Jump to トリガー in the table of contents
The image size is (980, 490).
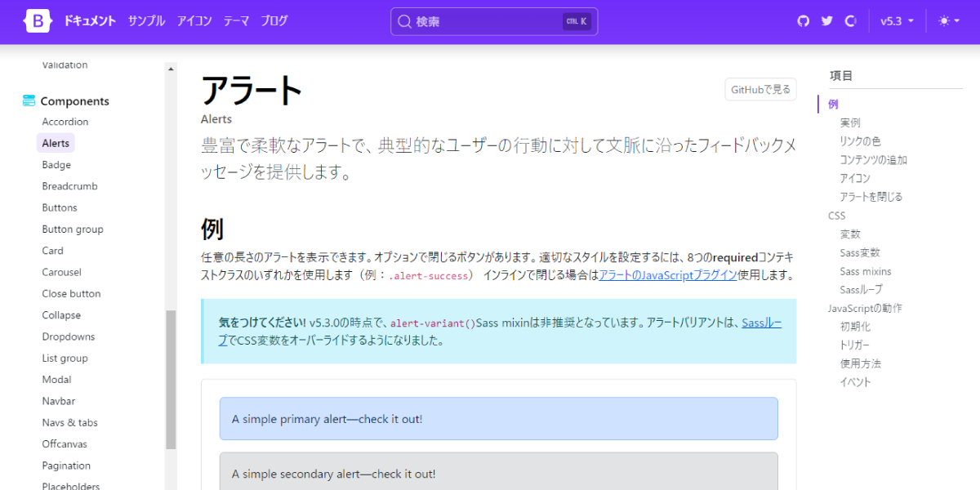coord(855,345)
